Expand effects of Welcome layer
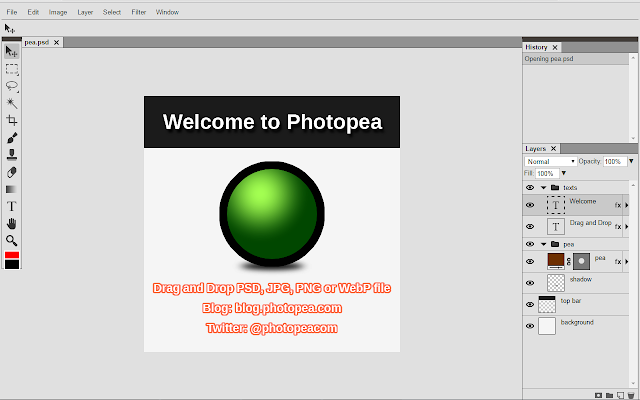Image resolution: width=640 pixels, height=400 pixels. [627, 205]
